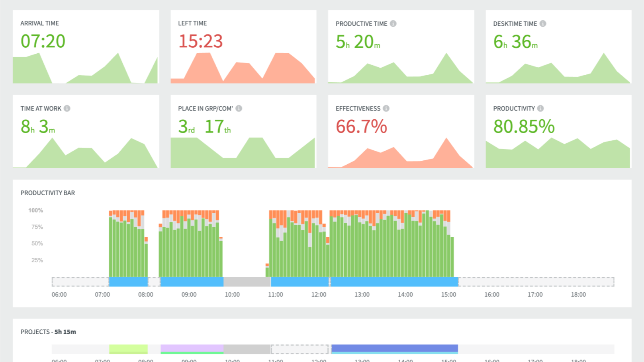The height and width of the screenshot is (362, 644).
Task: Click the 66.7% effectiveness value
Action: (x=361, y=127)
